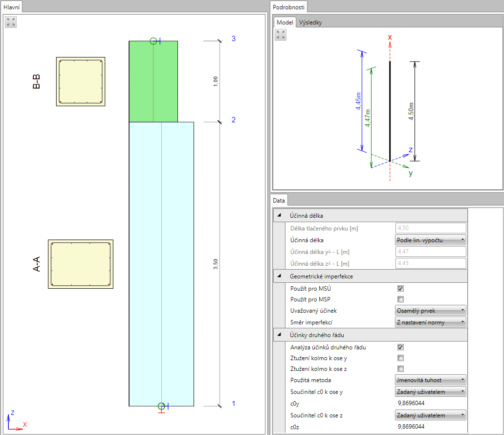Click the c0y value 9,8696044
This screenshot has height=435, width=504.
click(x=411, y=403)
